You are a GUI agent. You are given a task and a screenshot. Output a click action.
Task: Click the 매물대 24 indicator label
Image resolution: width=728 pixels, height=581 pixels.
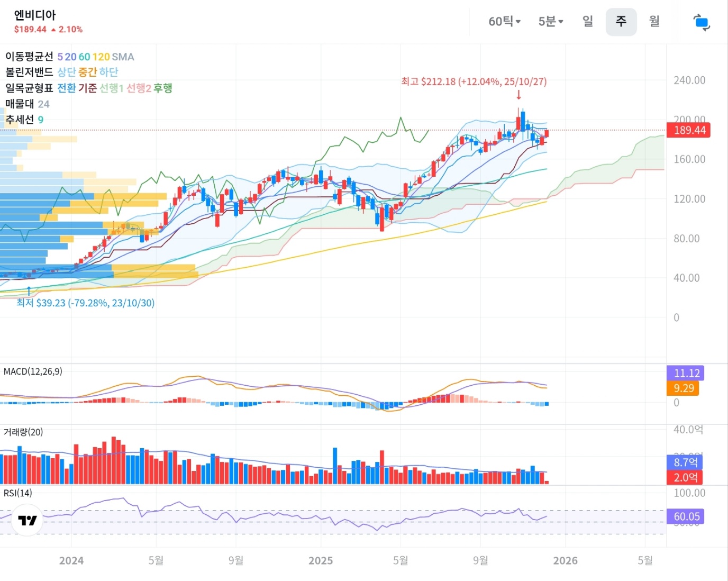pyautogui.click(x=27, y=104)
